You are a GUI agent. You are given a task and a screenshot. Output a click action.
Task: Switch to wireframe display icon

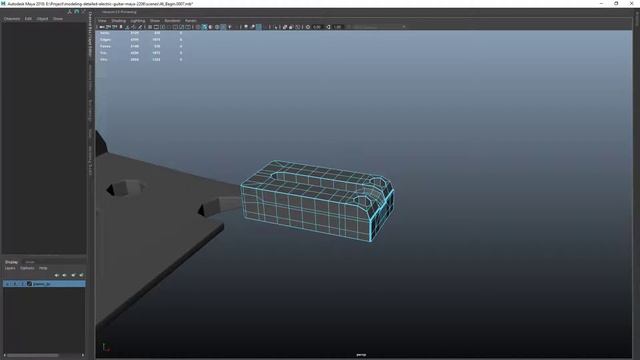197,27
